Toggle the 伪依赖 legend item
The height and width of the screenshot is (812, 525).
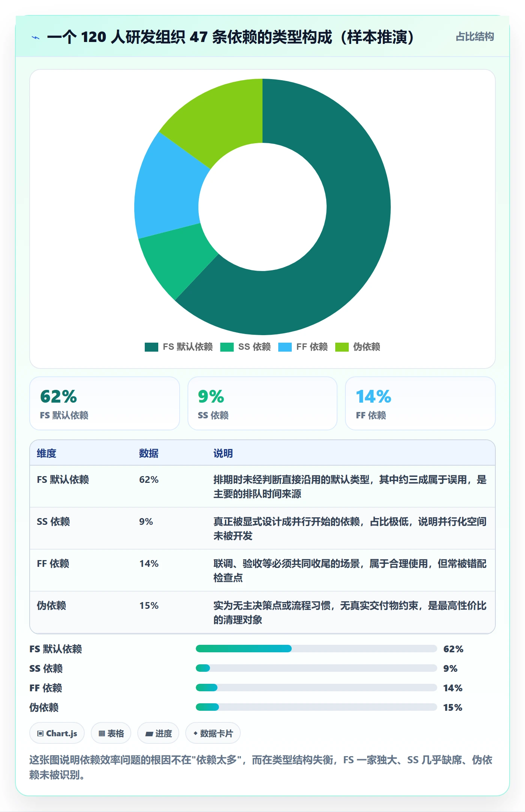[x=358, y=347]
